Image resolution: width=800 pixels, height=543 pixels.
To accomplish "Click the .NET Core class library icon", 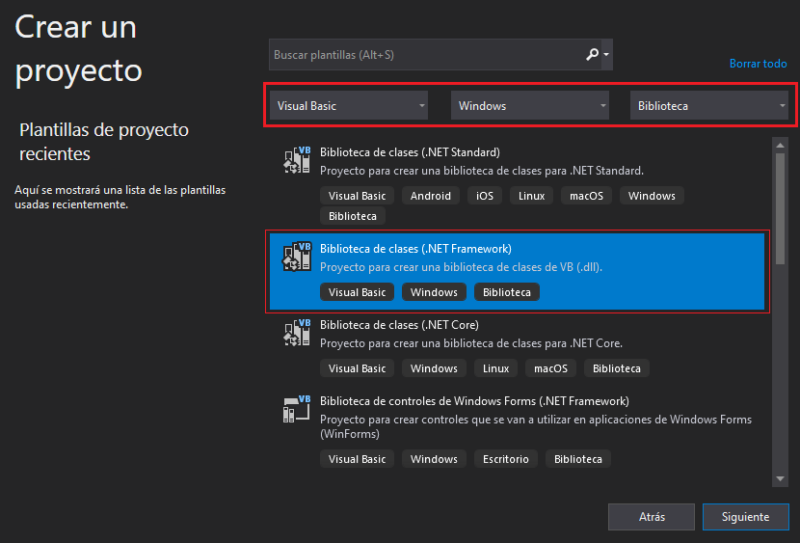I will coord(297,334).
